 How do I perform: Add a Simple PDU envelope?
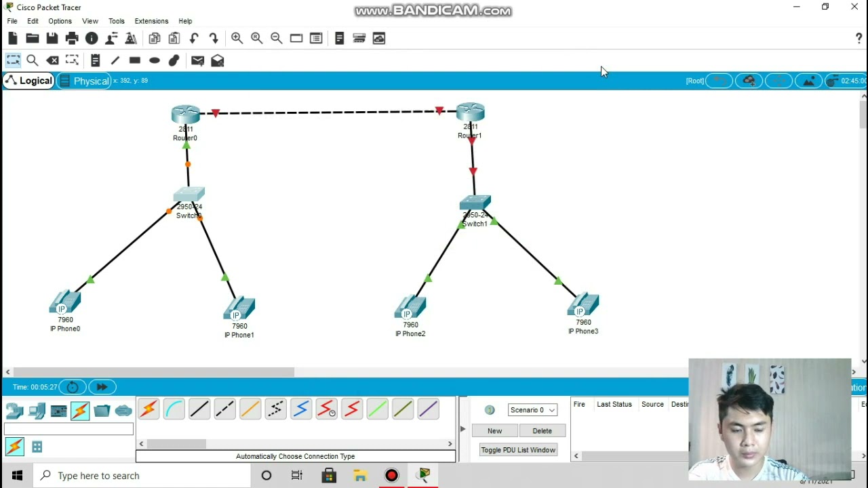point(197,60)
